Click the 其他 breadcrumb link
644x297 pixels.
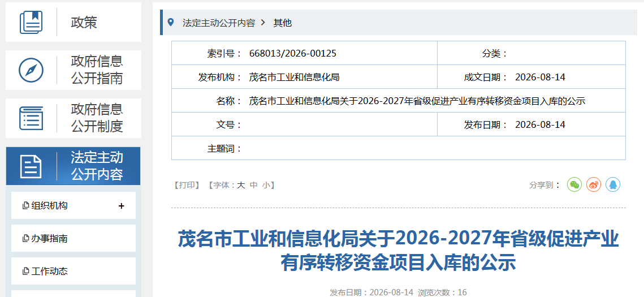283,23
